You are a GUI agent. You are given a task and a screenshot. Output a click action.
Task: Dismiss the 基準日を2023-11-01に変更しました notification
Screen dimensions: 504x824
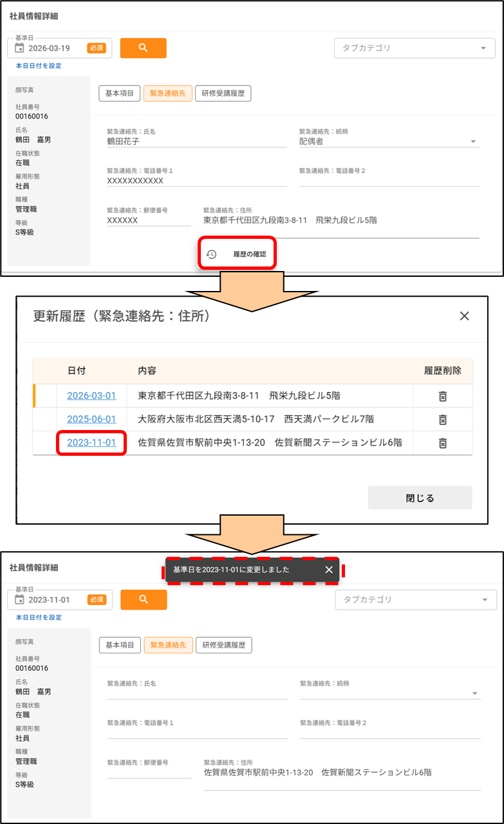click(329, 570)
